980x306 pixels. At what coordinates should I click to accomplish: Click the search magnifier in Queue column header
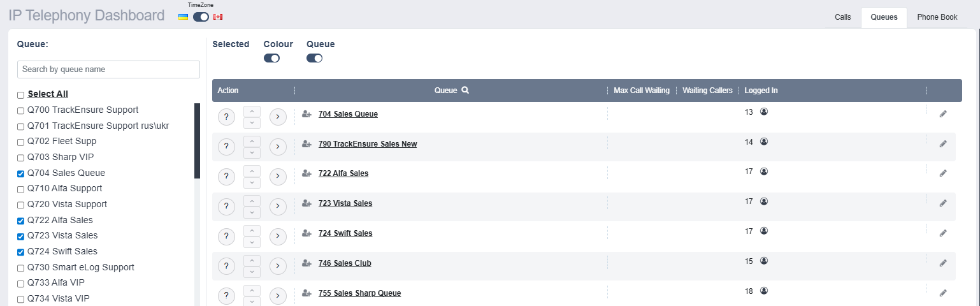pyautogui.click(x=465, y=91)
